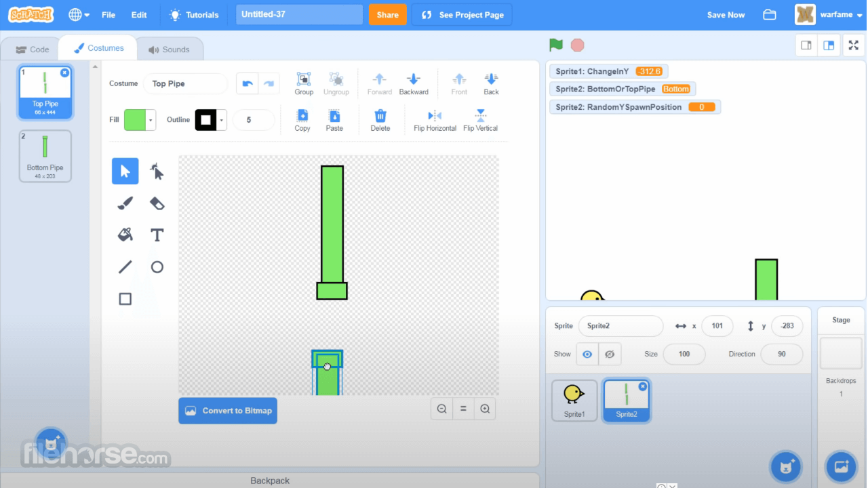
Task: Select the Reshape tool
Action: click(x=157, y=171)
